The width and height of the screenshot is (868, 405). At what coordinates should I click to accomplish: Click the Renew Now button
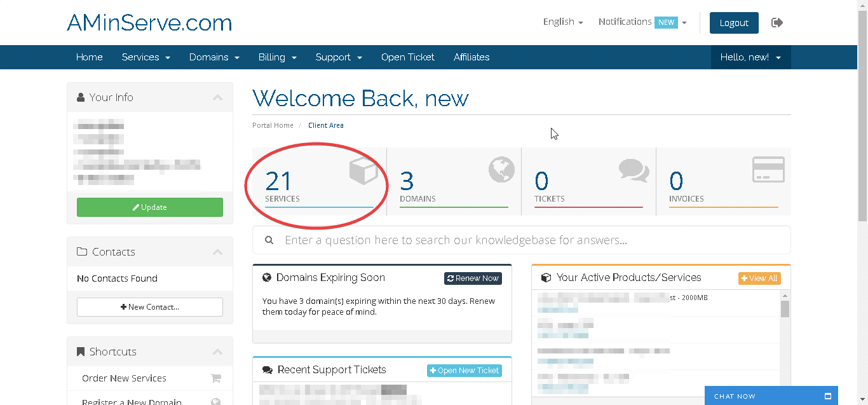pyautogui.click(x=473, y=278)
